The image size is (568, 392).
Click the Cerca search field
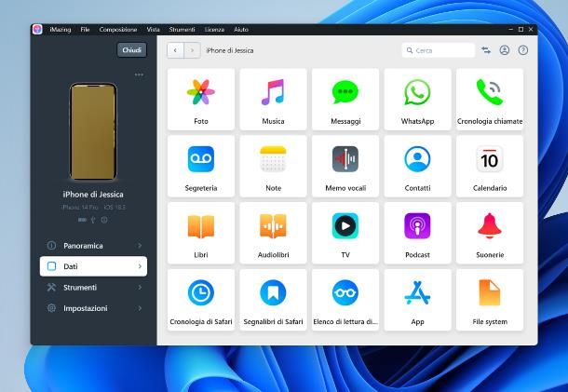tap(439, 50)
